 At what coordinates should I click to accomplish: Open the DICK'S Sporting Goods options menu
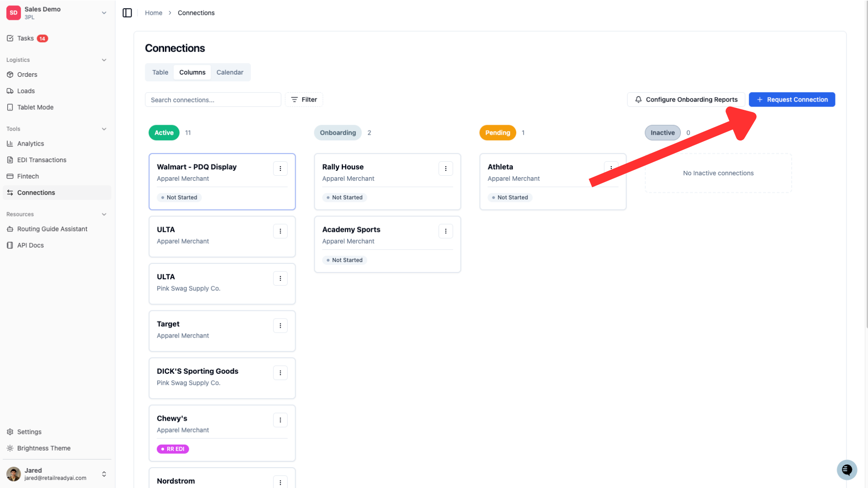pos(280,373)
